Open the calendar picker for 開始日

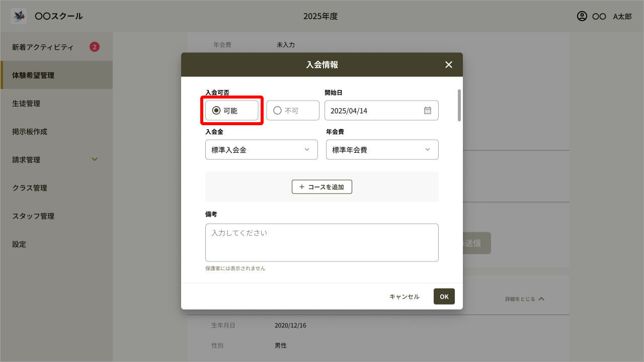pyautogui.click(x=429, y=110)
